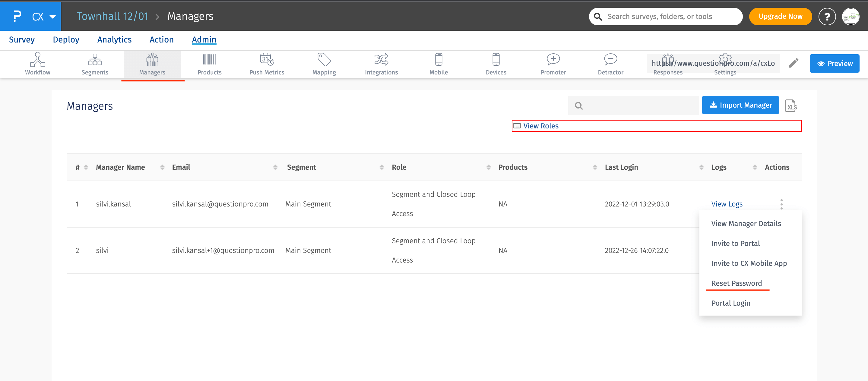Image resolution: width=868 pixels, height=381 pixels.
Task: Open three-dot actions menu for silvi.kansal
Action: pos(781,204)
